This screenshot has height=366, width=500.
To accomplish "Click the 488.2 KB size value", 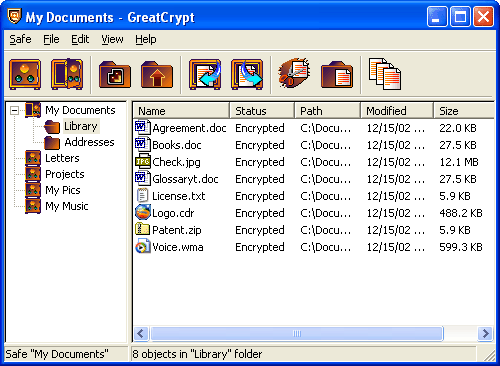I will [461, 213].
